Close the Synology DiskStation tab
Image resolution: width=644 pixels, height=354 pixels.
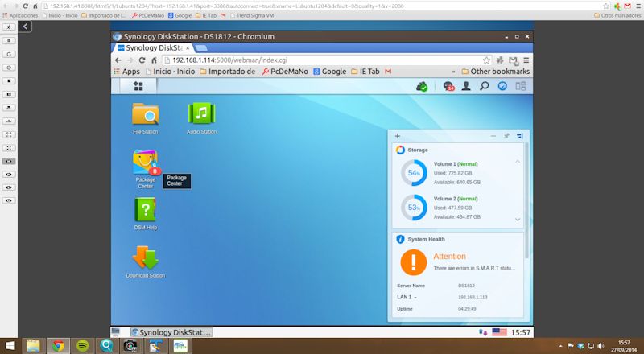[188, 48]
